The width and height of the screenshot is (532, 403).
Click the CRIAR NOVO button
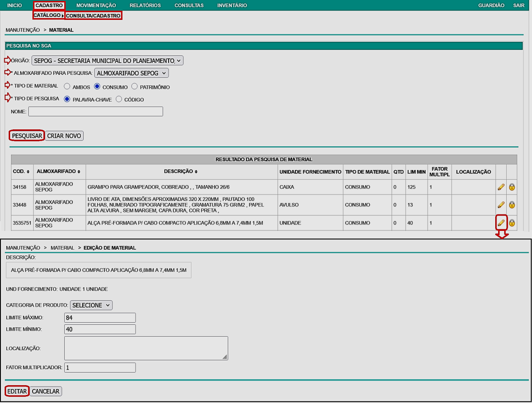64,136
